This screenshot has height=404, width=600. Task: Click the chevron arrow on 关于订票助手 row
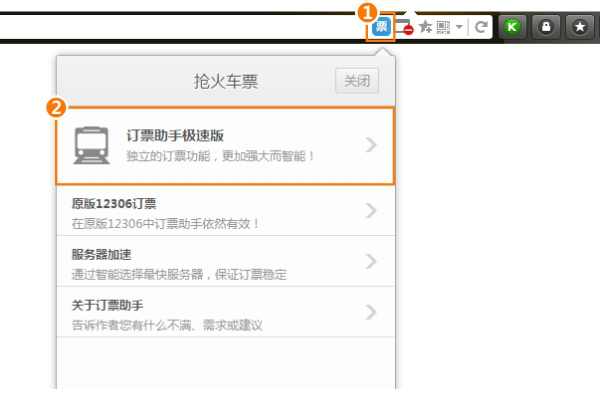[x=371, y=313]
